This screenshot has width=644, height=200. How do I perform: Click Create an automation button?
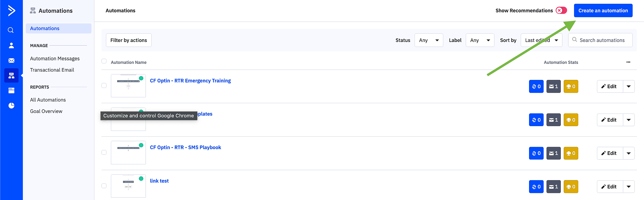[x=603, y=11]
